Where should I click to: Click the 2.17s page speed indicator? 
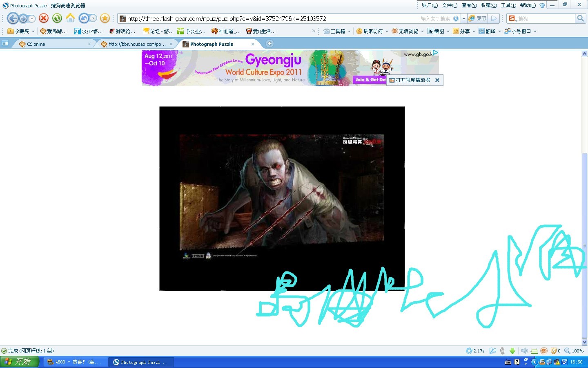pyautogui.click(x=475, y=351)
